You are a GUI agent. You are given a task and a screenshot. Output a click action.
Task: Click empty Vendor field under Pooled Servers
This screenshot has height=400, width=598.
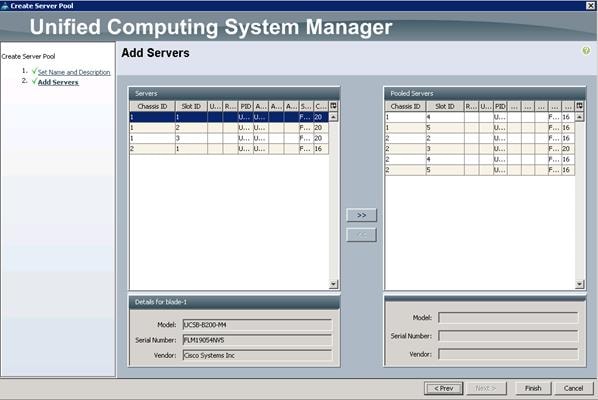tap(508, 354)
